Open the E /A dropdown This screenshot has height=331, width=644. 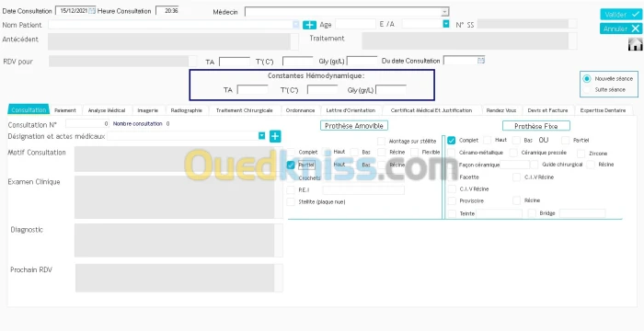pos(446,24)
